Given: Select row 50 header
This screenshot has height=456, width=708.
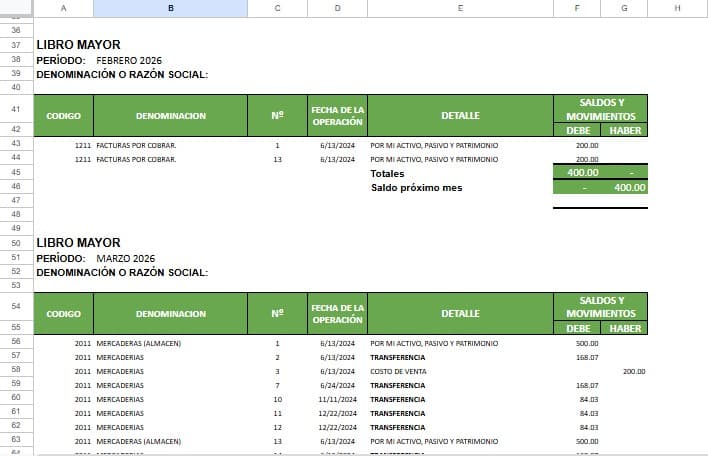Looking at the screenshot, I should coord(16,243).
